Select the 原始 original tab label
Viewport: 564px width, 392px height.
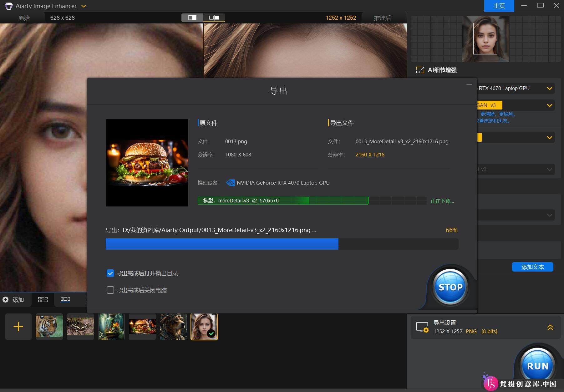pos(24,18)
